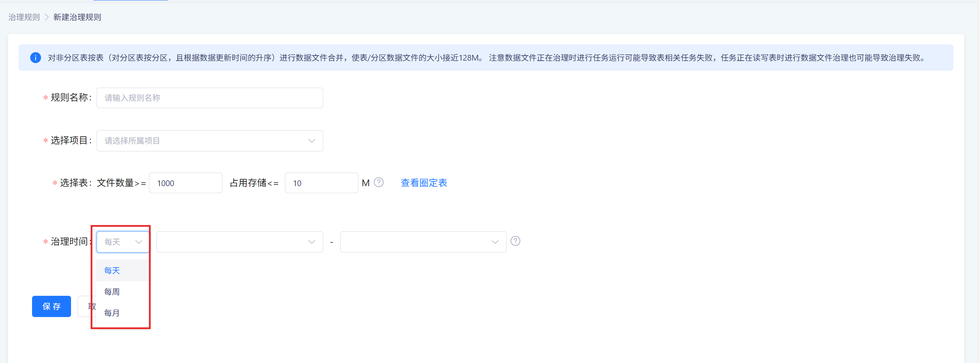Click the project dropdown chevron arrow
The height and width of the screenshot is (363, 980).
pos(312,141)
